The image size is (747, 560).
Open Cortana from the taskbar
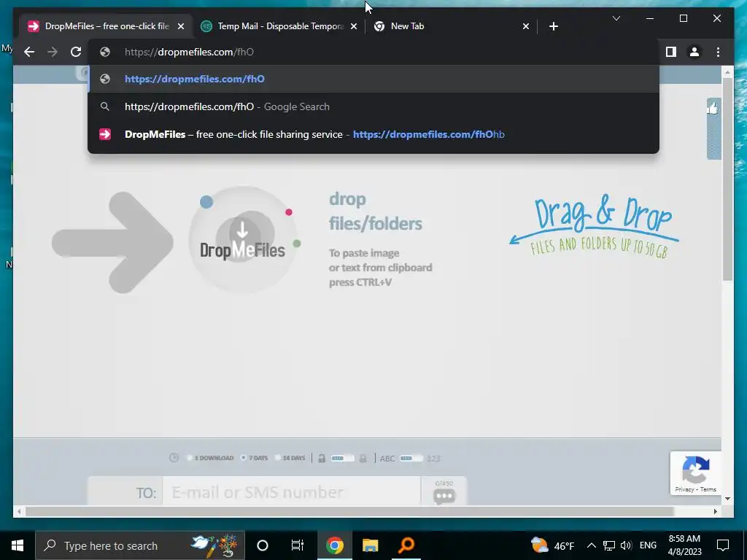tap(263, 545)
